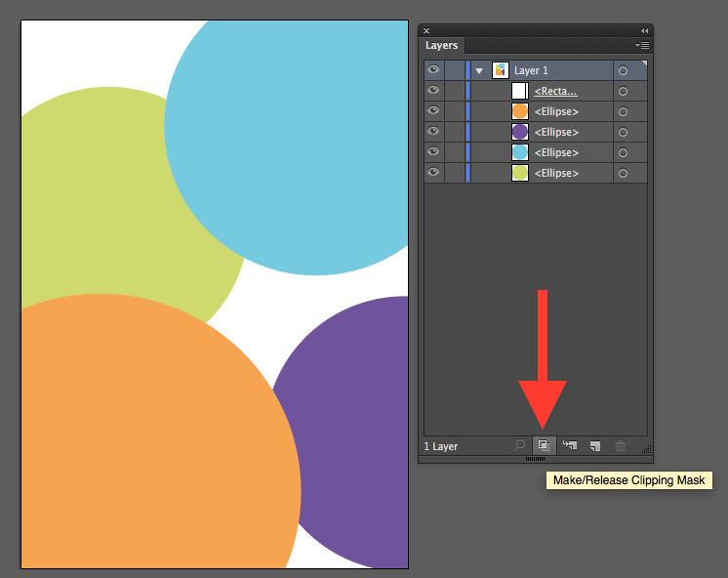Image resolution: width=728 pixels, height=578 pixels.
Task: Open the Layers panel flyout menu
Action: 642,45
